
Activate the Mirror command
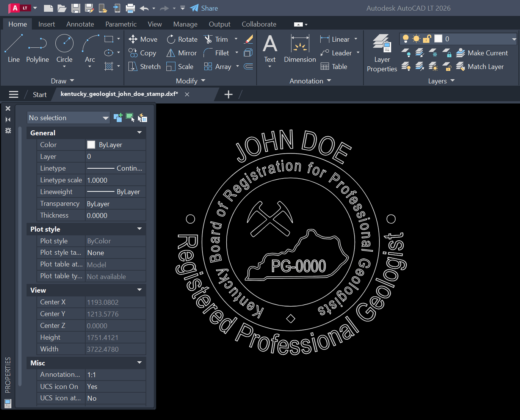point(182,53)
